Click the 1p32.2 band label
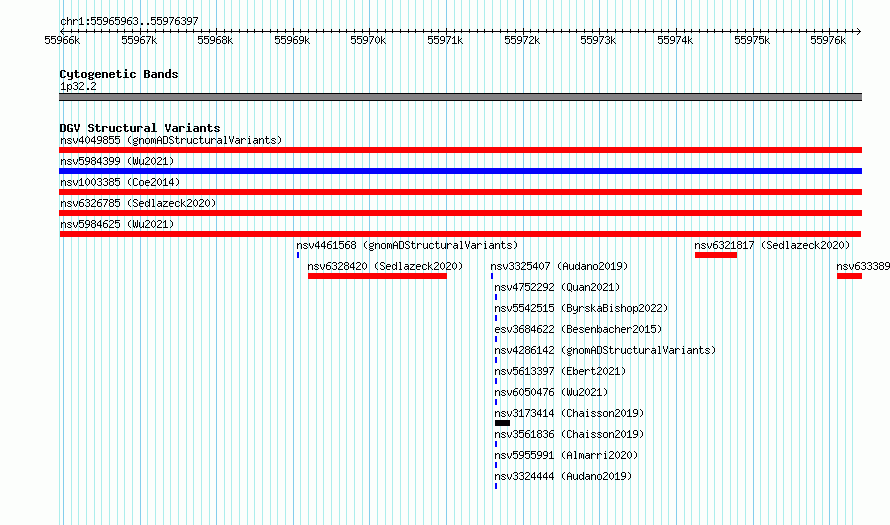Viewport: 890px width, 525px height. click(78, 87)
